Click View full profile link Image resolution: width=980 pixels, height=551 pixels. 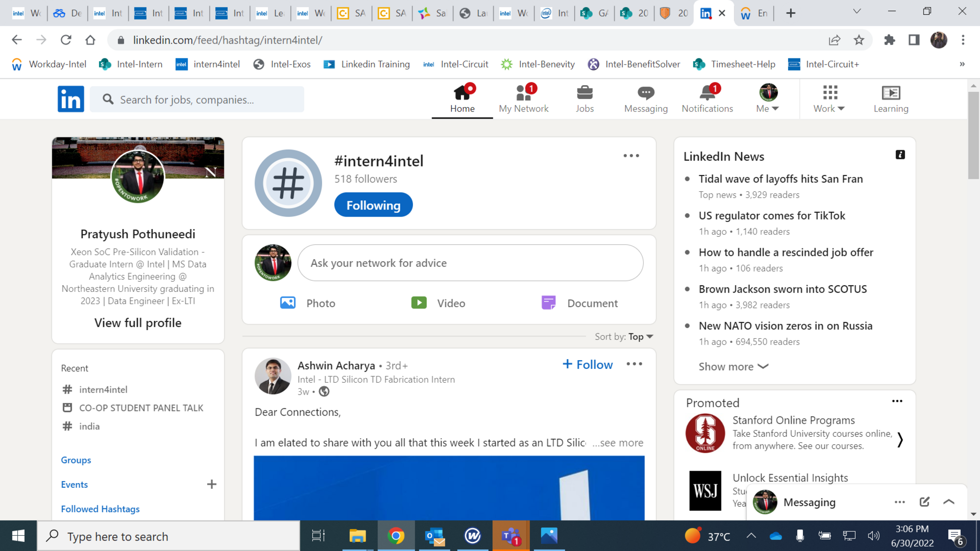[138, 323]
